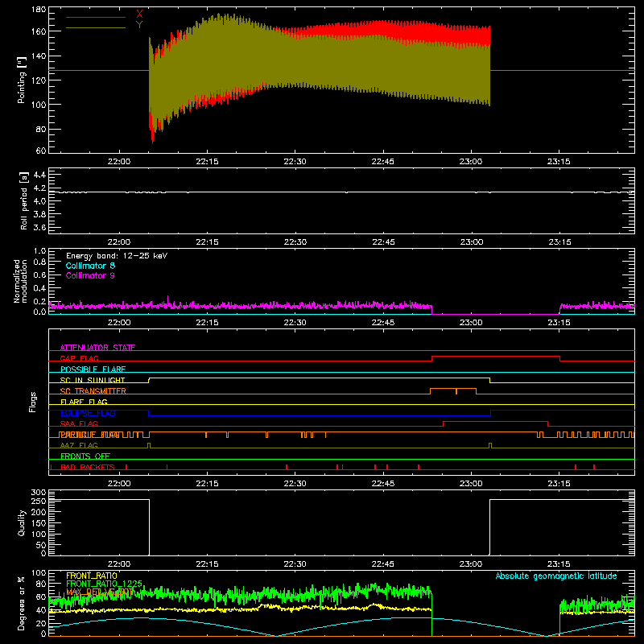Select the yellow FRONT_RATIO legend entry
The width and height of the screenshot is (644, 644).
92,576
